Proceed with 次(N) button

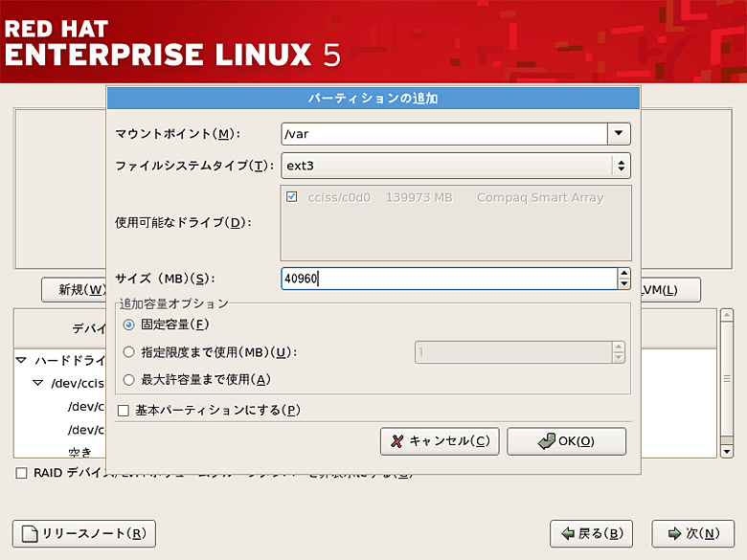pyautogui.click(x=693, y=534)
